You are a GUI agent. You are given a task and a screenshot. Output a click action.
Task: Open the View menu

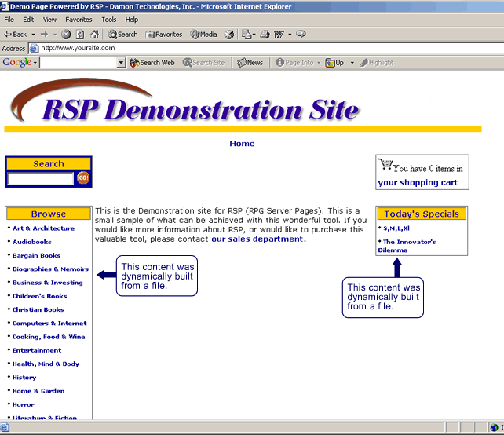click(49, 20)
